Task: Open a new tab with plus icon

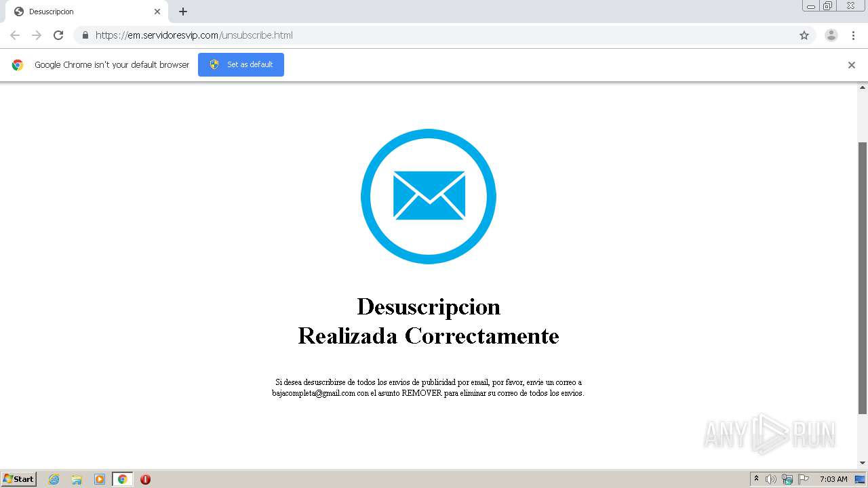Action: click(x=183, y=12)
